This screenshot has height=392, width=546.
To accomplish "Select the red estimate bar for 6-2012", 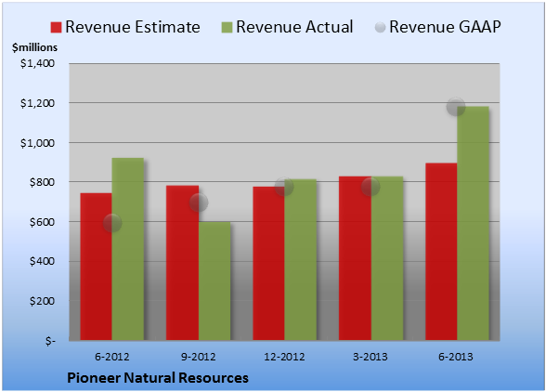I will 97,267.
